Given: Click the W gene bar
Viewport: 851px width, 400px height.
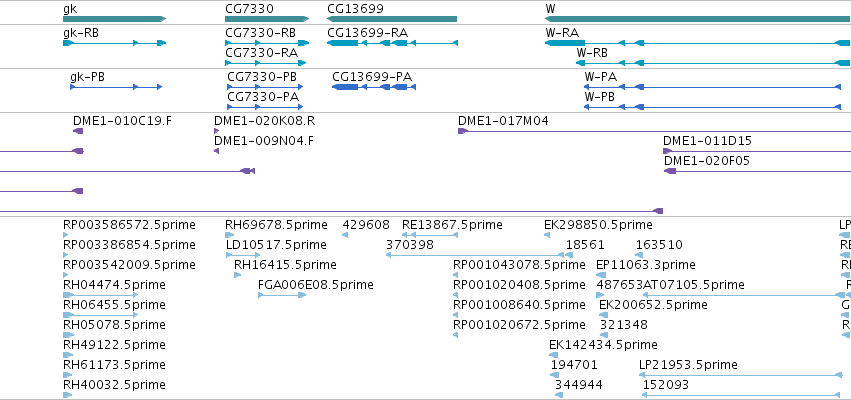Looking at the screenshot, I should pos(698,19).
